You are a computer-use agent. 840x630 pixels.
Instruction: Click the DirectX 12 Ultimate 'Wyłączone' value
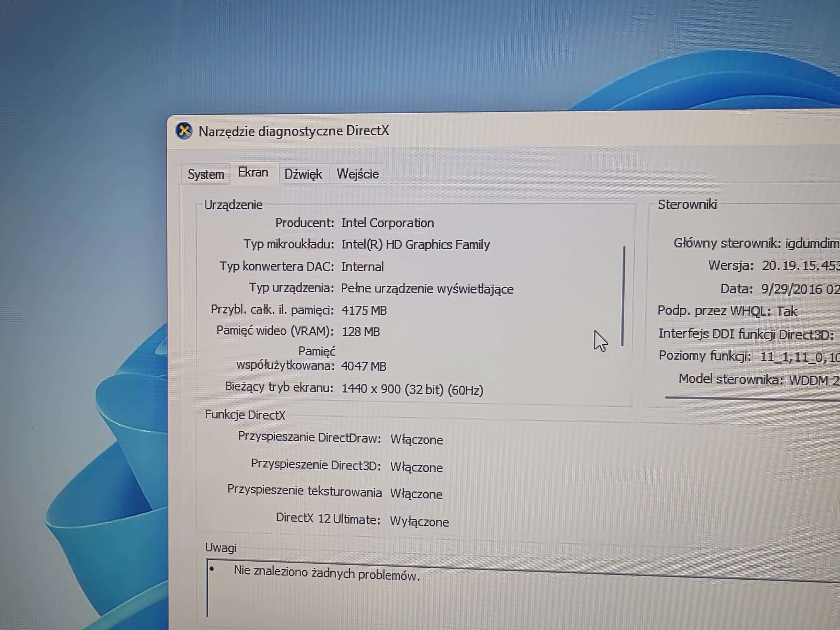point(419,522)
